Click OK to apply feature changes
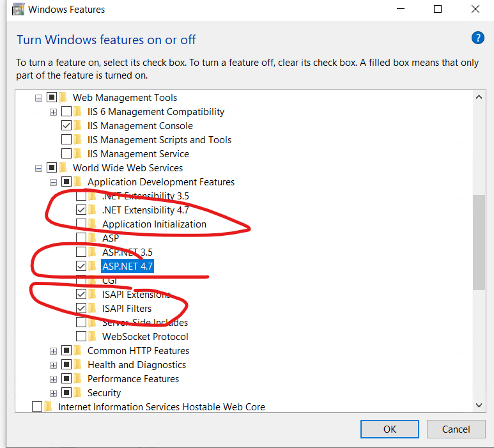The width and height of the screenshot is (494, 448). 389,429
